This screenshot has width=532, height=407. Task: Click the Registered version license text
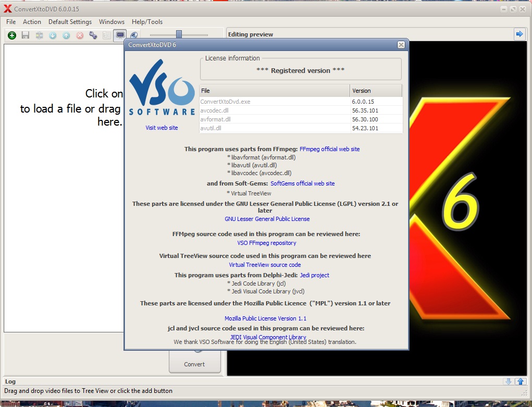[x=300, y=70]
